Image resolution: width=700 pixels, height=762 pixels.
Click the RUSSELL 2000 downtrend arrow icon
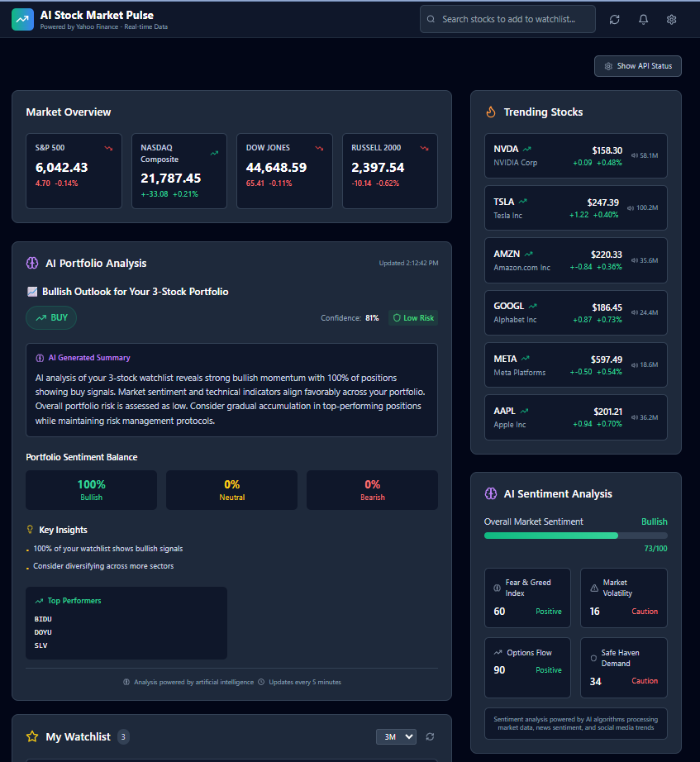click(424, 148)
